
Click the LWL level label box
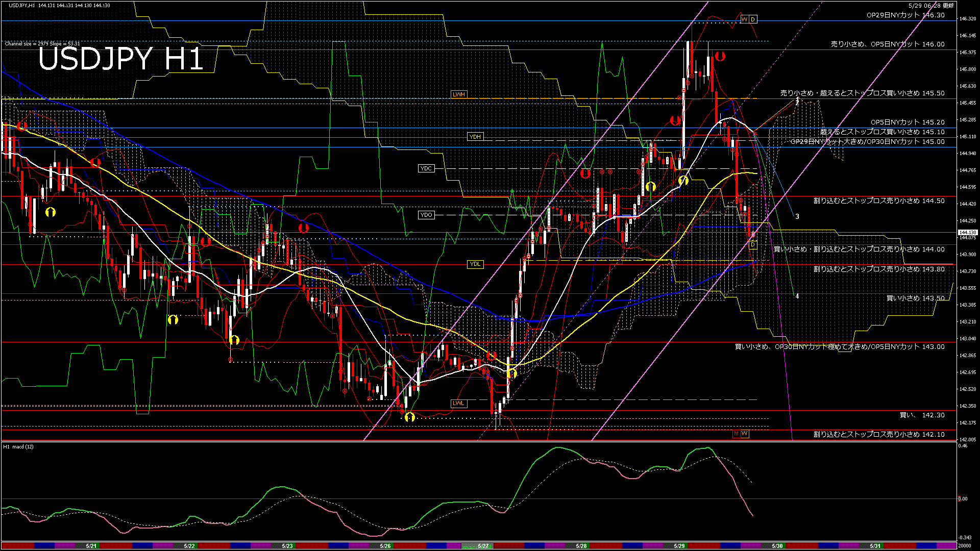[x=458, y=403]
